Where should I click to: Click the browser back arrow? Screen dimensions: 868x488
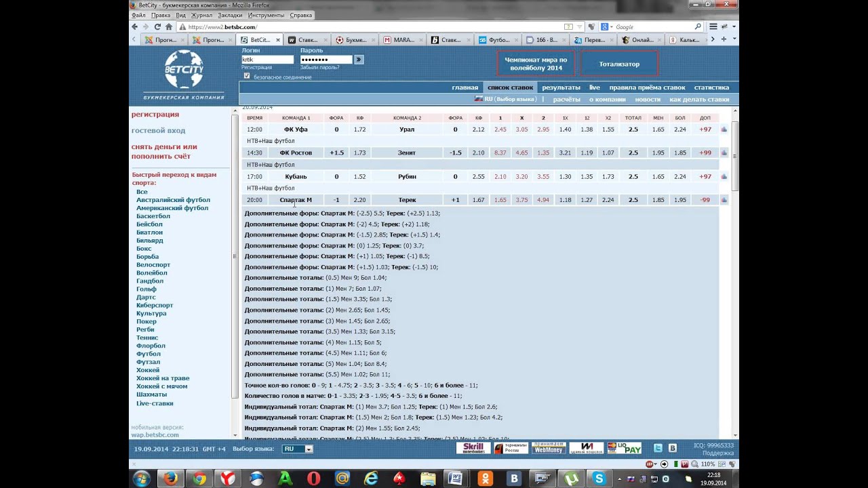135,27
